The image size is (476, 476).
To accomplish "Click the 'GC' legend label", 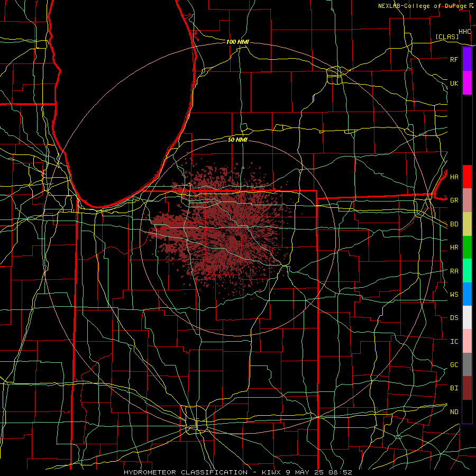I will click(x=454, y=365).
